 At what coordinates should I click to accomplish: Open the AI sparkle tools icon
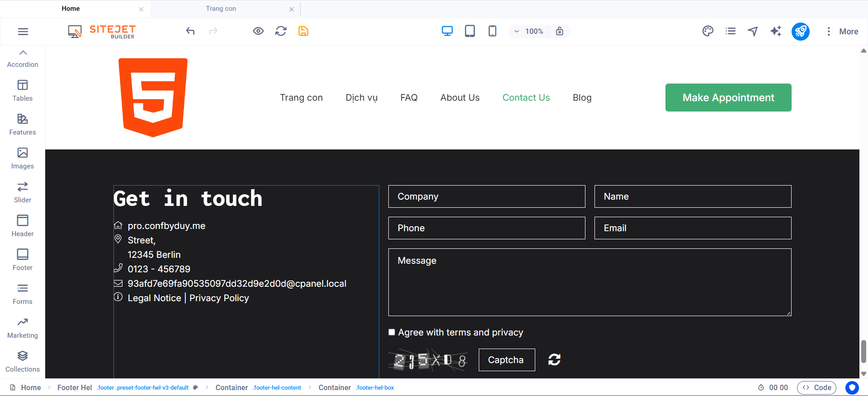(x=776, y=31)
